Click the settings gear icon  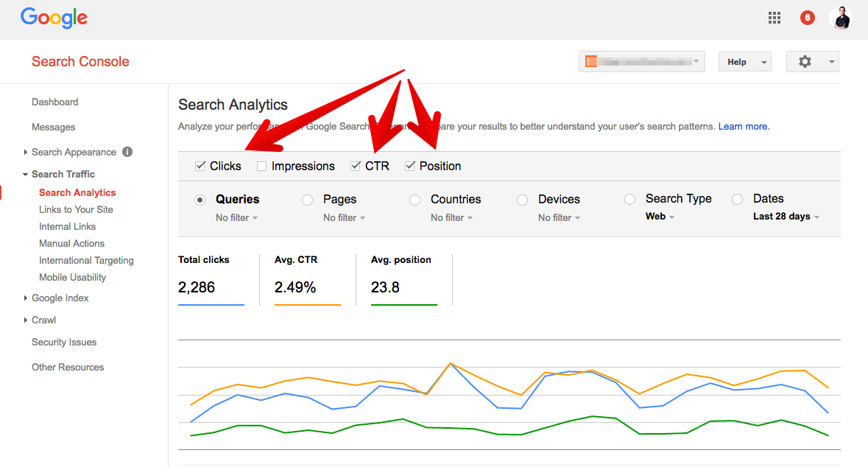[805, 62]
